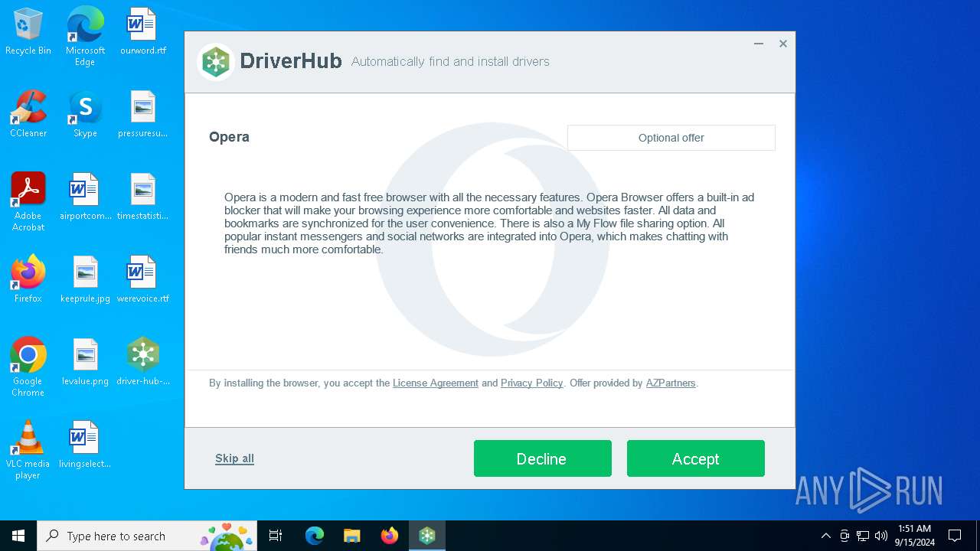
Task: Select the Microsoft Edge desktop shortcut
Action: (x=85, y=37)
